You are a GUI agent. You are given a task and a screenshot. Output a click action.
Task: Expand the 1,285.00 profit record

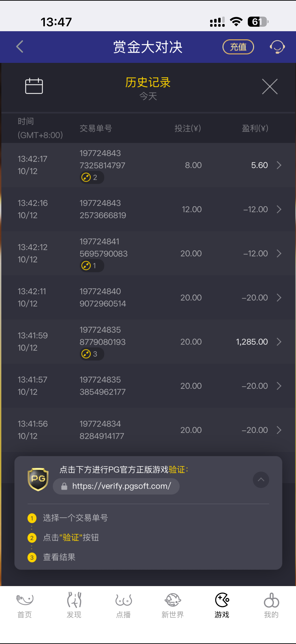[x=279, y=342]
